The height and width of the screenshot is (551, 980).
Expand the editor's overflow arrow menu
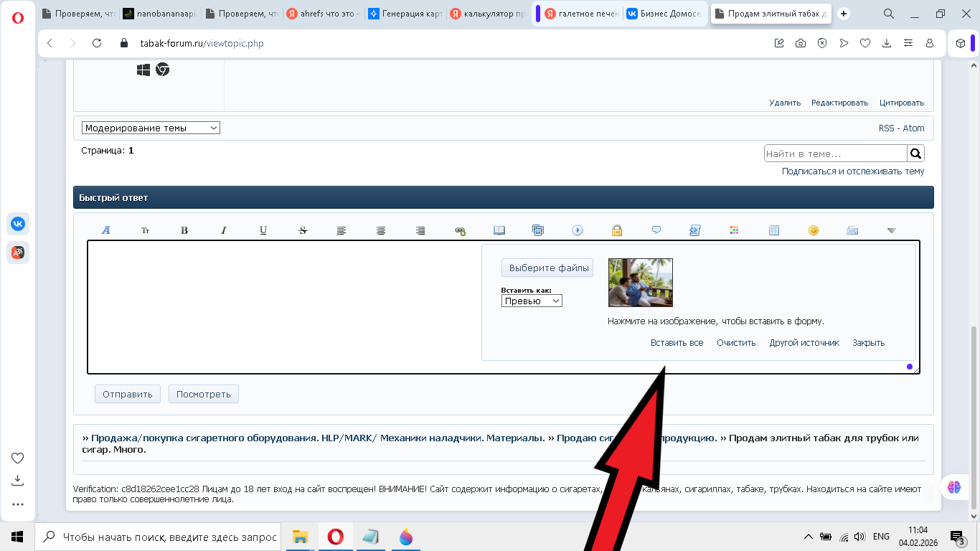coord(891,230)
